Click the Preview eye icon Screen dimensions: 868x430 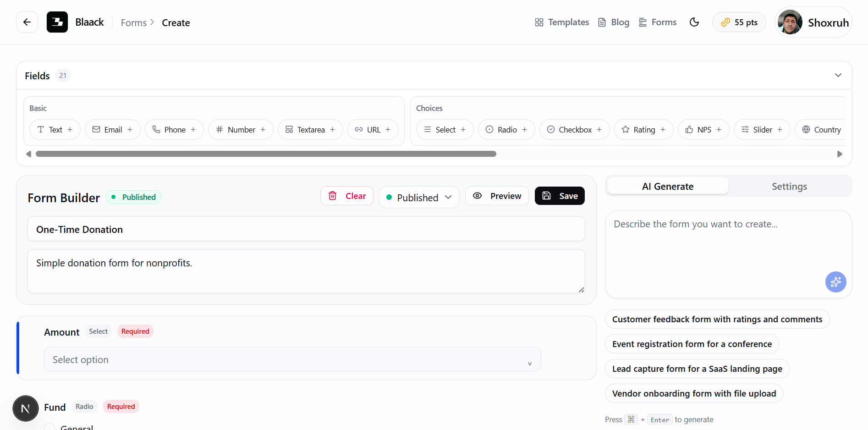pyautogui.click(x=477, y=195)
